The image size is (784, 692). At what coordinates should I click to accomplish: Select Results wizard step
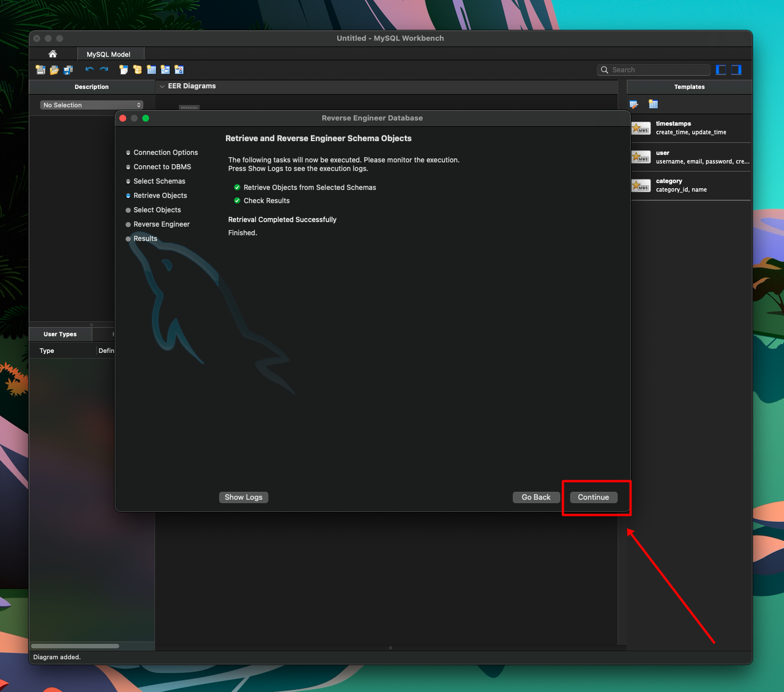[x=142, y=239]
